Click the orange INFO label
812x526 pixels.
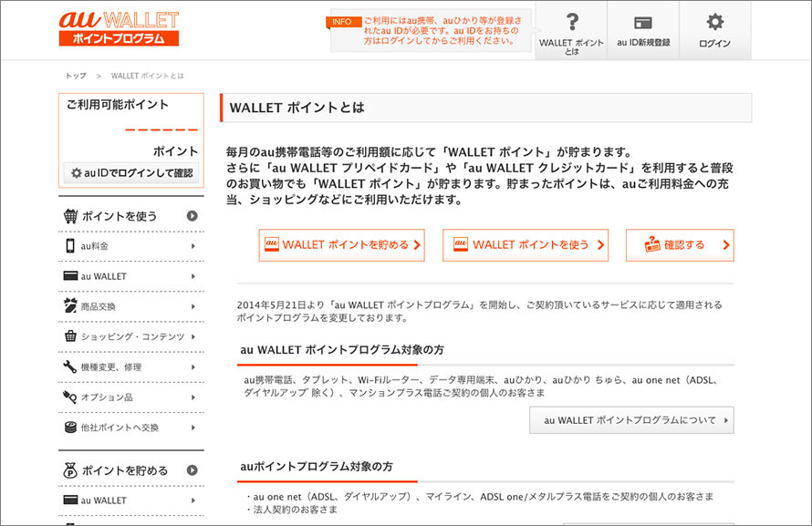pyautogui.click(x=342, y=22)
